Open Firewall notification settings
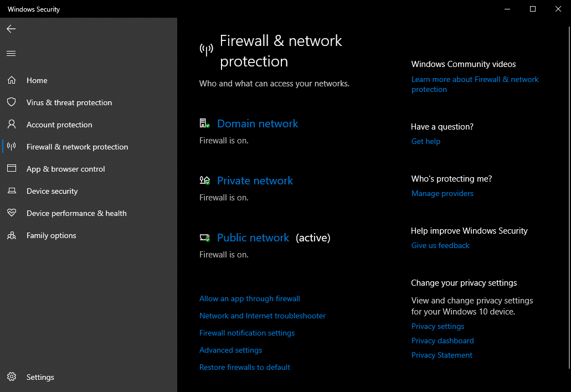The height and width of the screenshot is (392, 571). tap(247, 333)
